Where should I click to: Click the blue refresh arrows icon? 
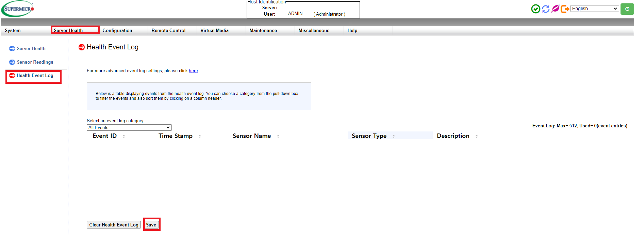(546, 9)
